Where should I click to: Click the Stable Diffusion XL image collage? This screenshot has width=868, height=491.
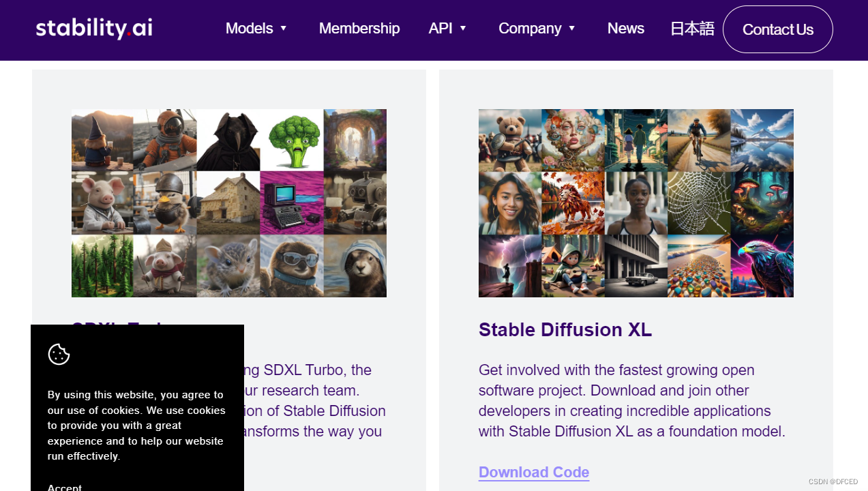tap(636, 203)
